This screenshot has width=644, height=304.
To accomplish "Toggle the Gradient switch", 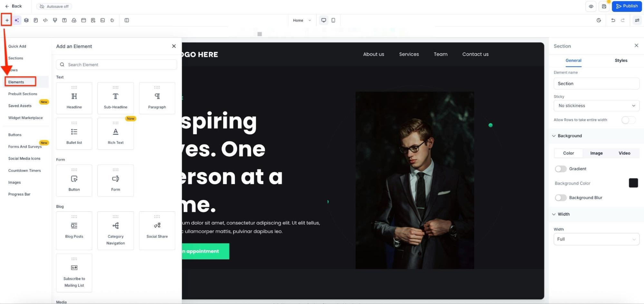I will tap(561, 169).
